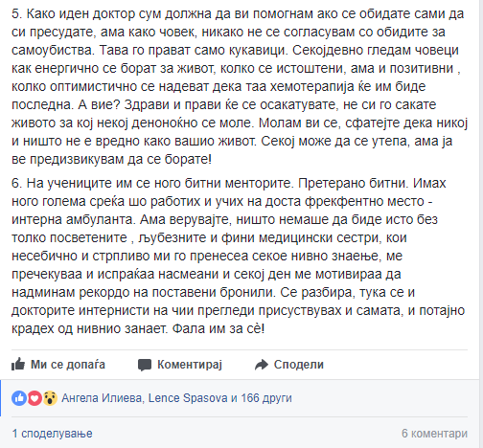Click the paragraph starting with 5. Како иден доктор
The width and height of the screenshot is (483, 448).
(240, 86)
